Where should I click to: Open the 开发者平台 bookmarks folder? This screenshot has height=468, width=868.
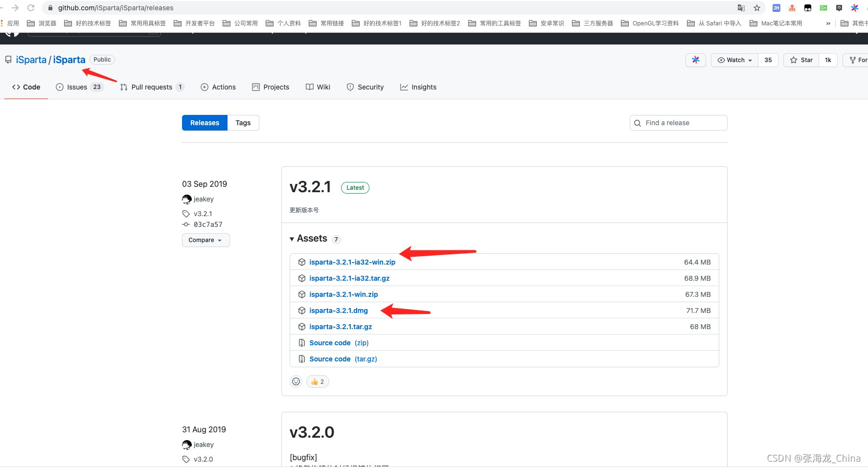coord(194,23)
